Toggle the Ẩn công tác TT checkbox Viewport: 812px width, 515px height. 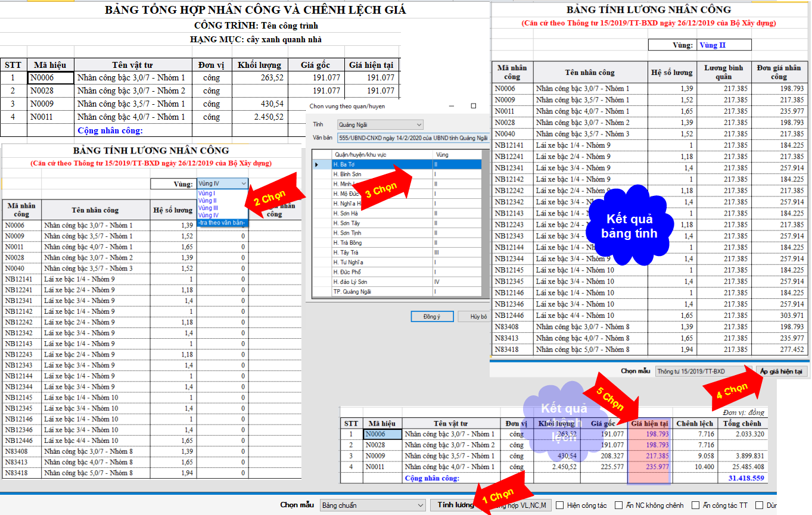[695, 505]
